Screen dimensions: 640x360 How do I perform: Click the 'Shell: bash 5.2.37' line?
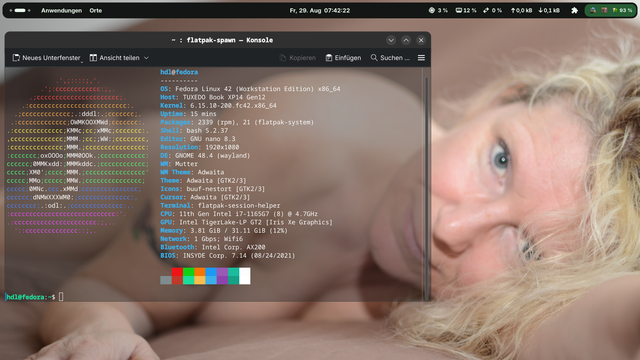(x=194, y=131)
